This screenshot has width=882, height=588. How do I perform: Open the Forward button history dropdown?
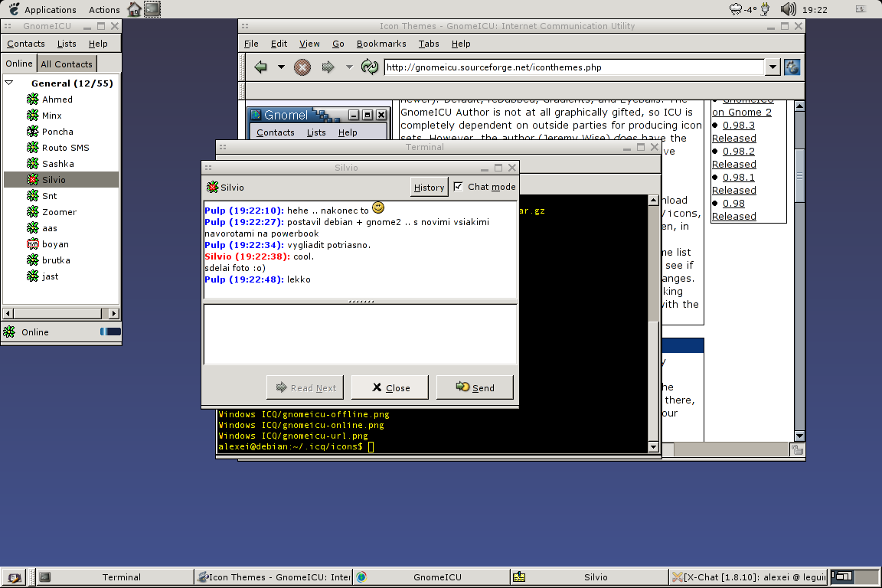click(x=349, y=67)
